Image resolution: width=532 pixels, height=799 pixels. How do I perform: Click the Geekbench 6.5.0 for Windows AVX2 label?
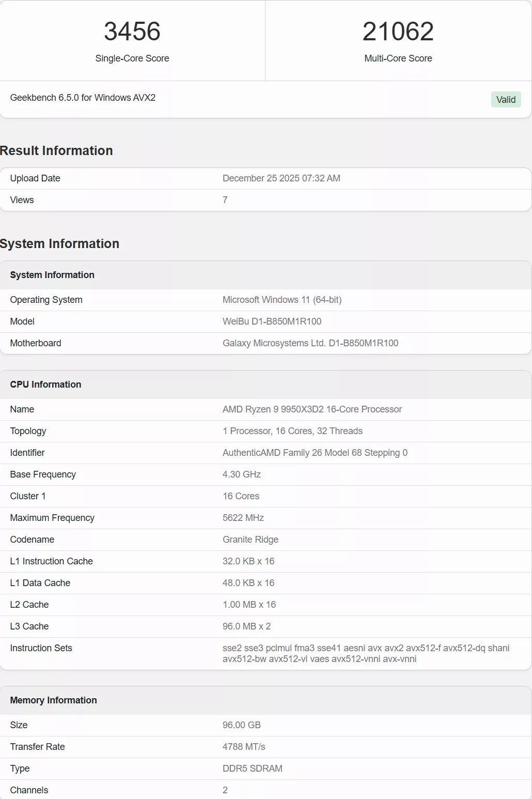click(x=83, y=98)
